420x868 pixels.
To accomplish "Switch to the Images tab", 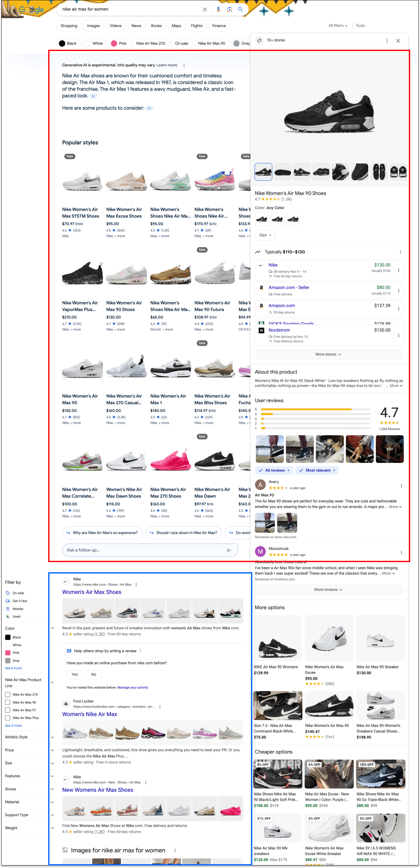I will pos(94,26).
